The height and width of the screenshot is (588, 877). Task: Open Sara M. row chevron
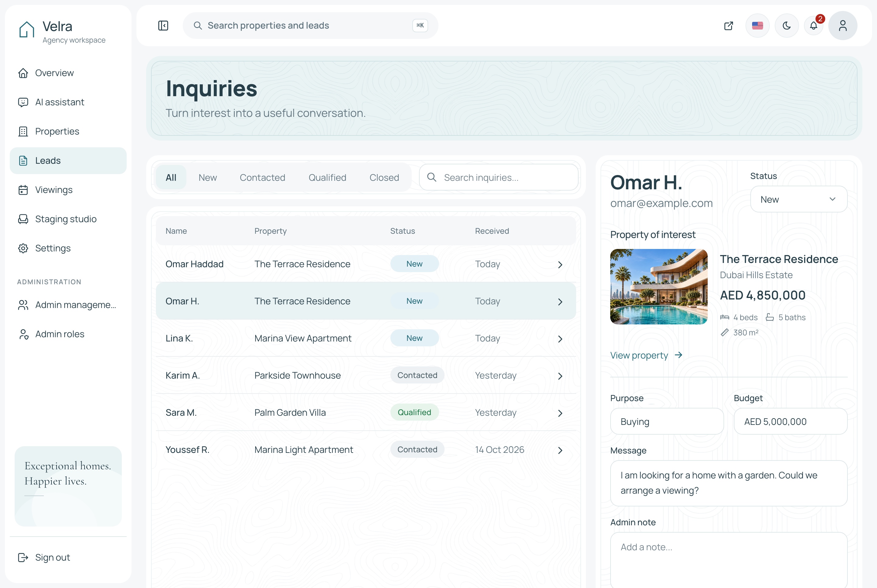[560, 413]
